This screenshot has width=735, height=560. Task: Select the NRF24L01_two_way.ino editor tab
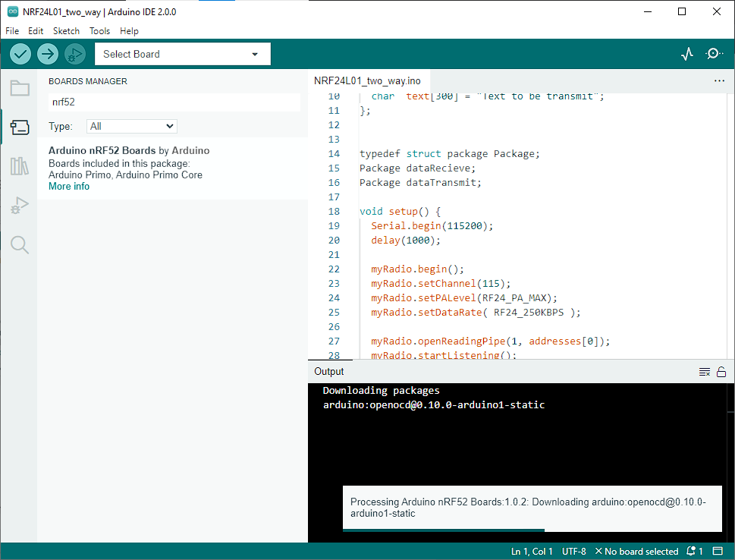(x=367, y=80)
